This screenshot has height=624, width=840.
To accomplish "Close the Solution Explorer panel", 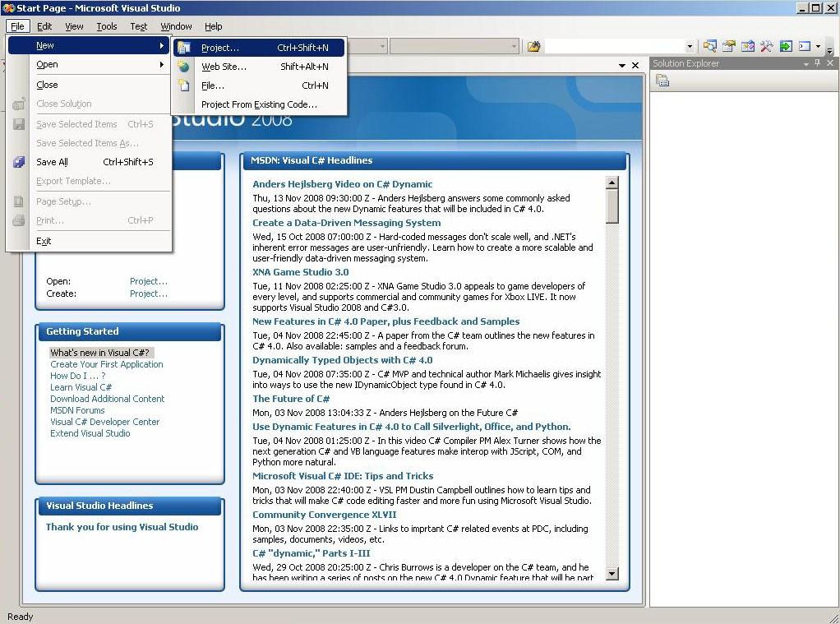I will 830,63.
